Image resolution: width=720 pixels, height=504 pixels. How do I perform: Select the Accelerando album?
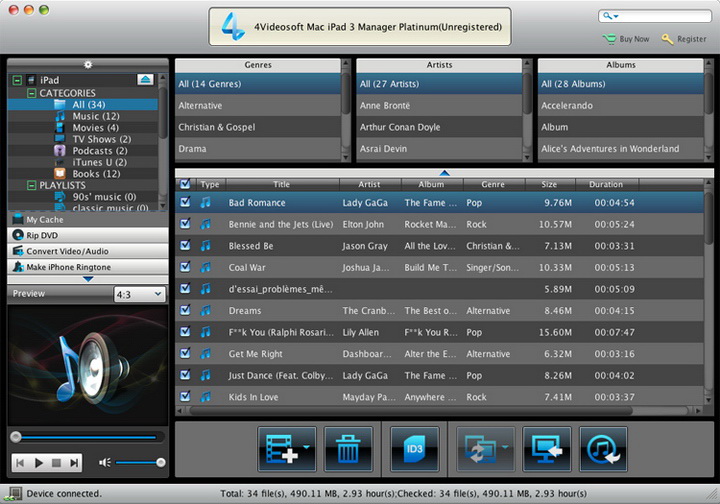(620, 106)
